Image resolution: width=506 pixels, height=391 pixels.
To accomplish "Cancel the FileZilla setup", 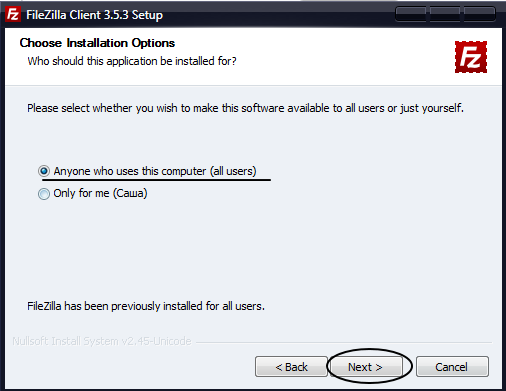I will coord(452,367).
